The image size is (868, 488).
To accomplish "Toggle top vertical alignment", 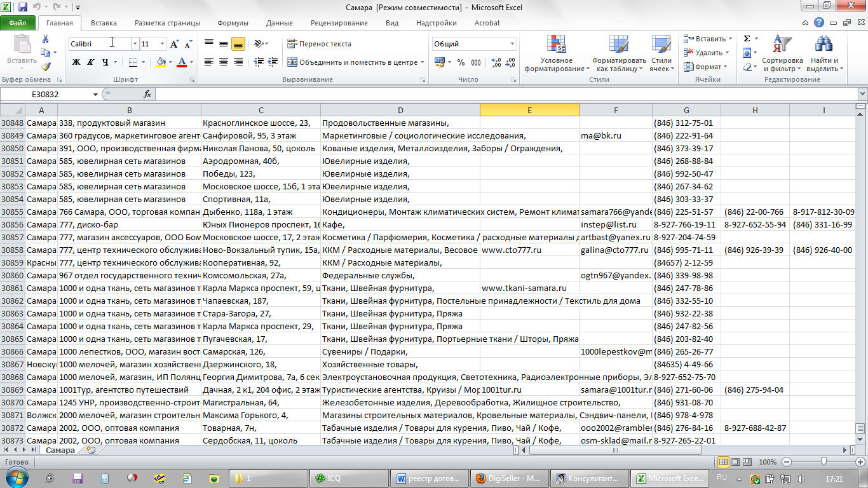I will 208,44.
